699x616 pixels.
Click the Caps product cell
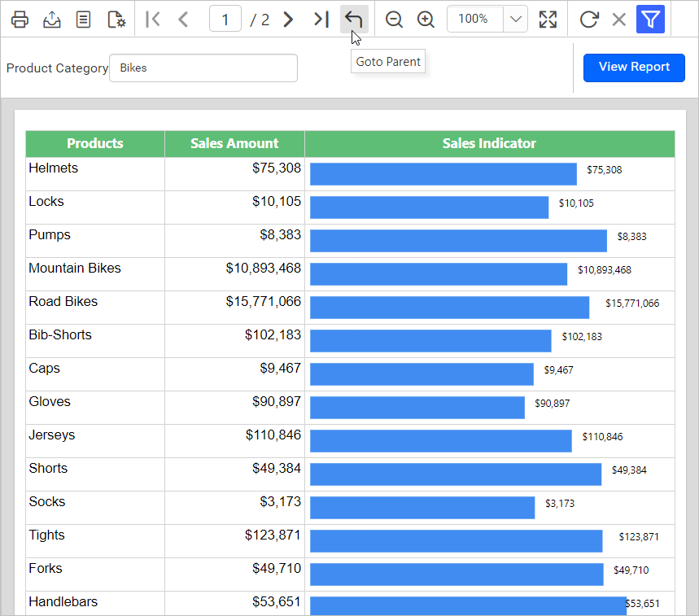pos(95,374)
